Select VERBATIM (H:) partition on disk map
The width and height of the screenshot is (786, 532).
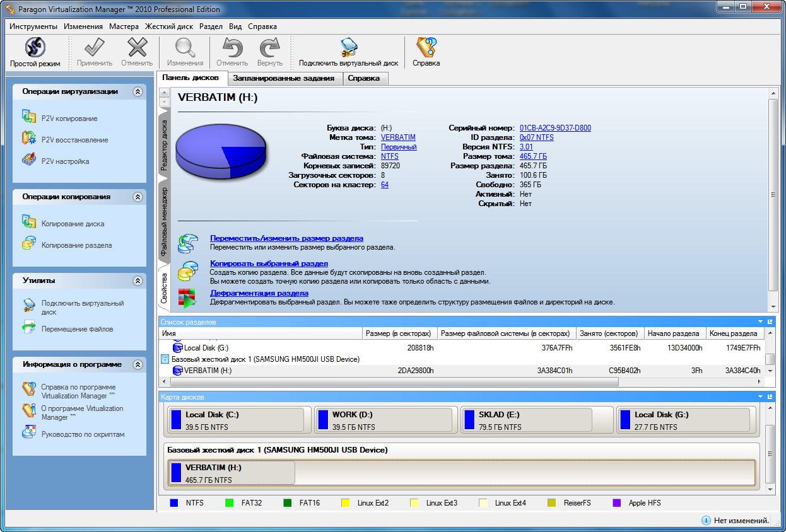[x=232, y=473]
